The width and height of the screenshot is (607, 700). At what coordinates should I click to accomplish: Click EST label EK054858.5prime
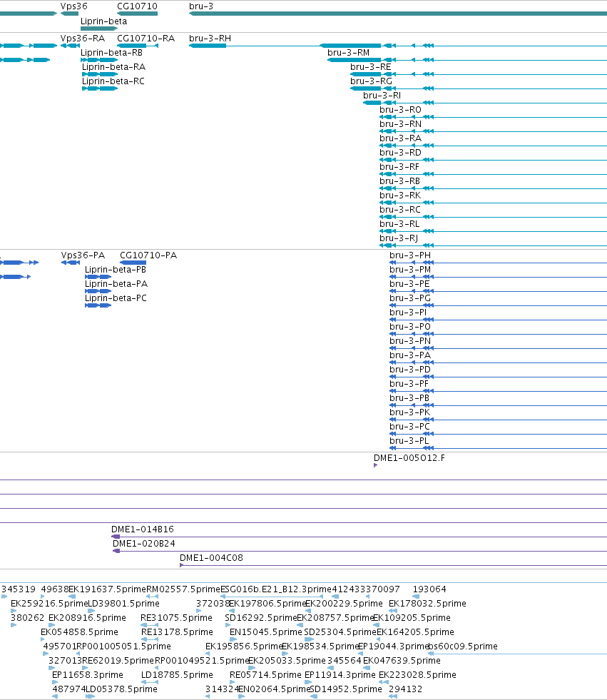tap(79, 632)
